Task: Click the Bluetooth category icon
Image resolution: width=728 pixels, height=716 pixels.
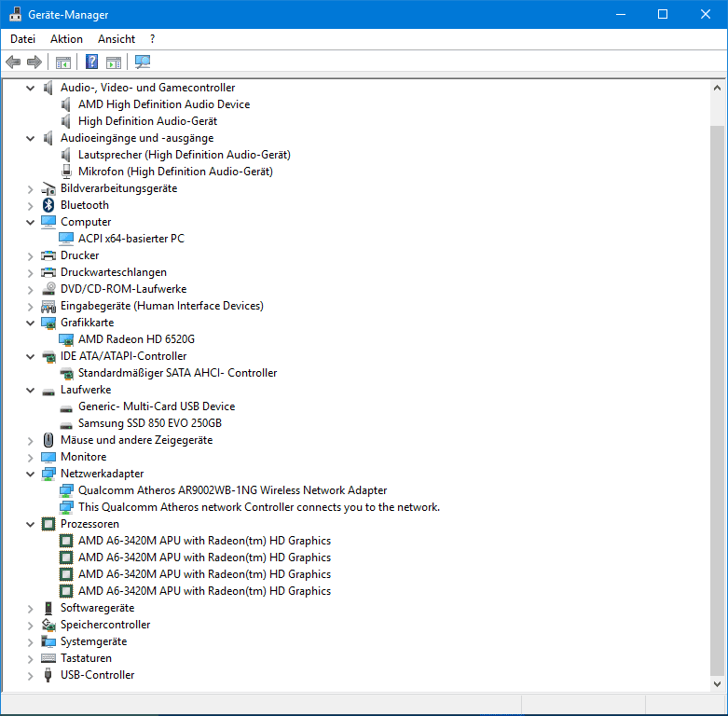Action: click(48, 205)
